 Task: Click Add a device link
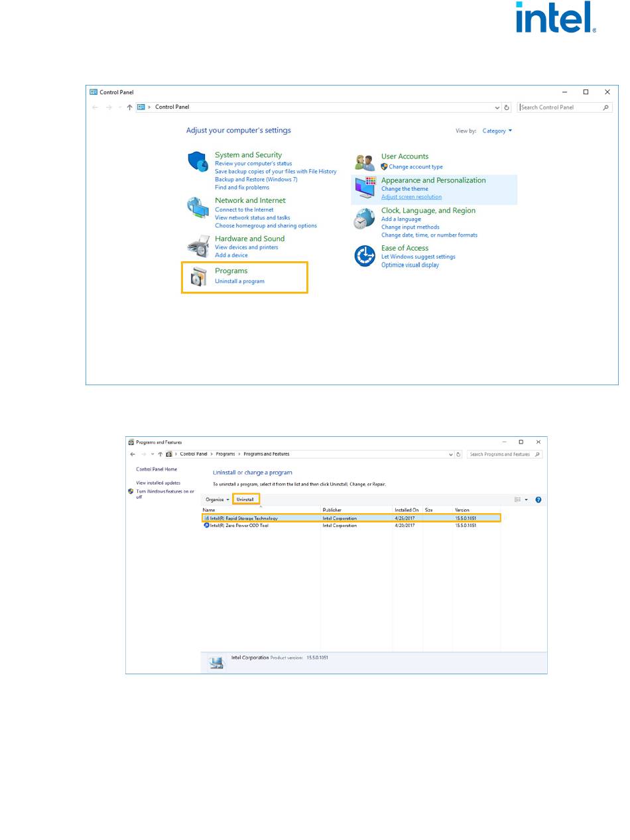tap(231, 255)
